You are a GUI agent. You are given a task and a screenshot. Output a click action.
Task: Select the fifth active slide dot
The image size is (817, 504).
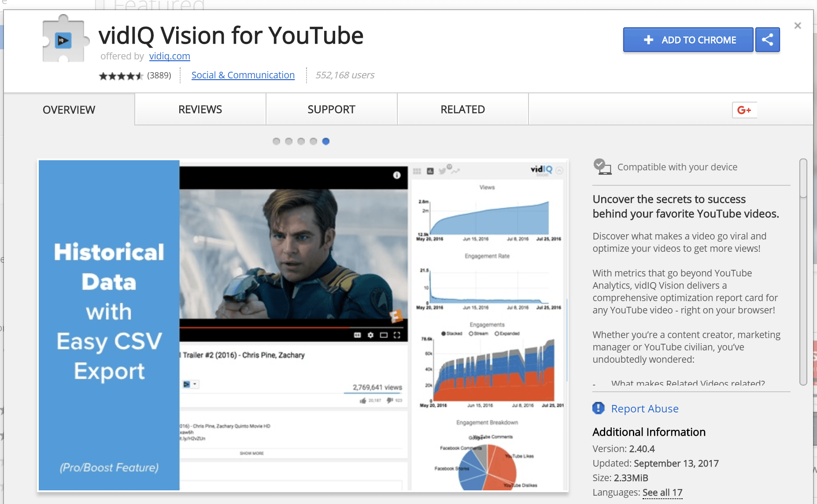point(325,141)
